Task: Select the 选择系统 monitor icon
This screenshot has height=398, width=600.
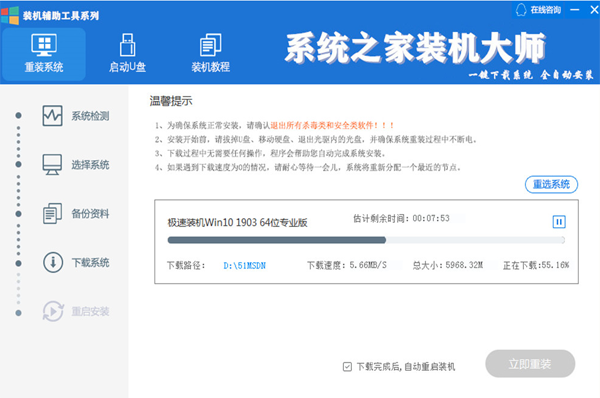Action: 52,165
